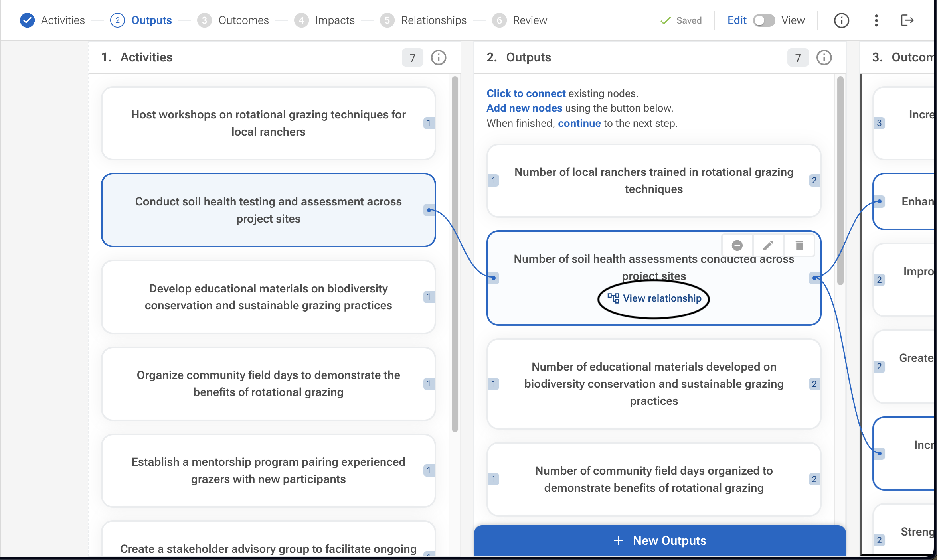Toggle the Edit/View mode switch
The width and height of the screenshot is (937, 560).
tap(764, 20)
